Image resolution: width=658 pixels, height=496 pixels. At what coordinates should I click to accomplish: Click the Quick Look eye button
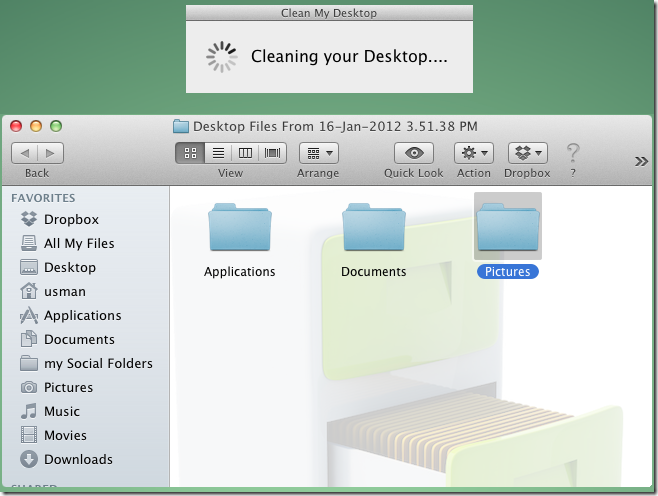pos(414,153)
